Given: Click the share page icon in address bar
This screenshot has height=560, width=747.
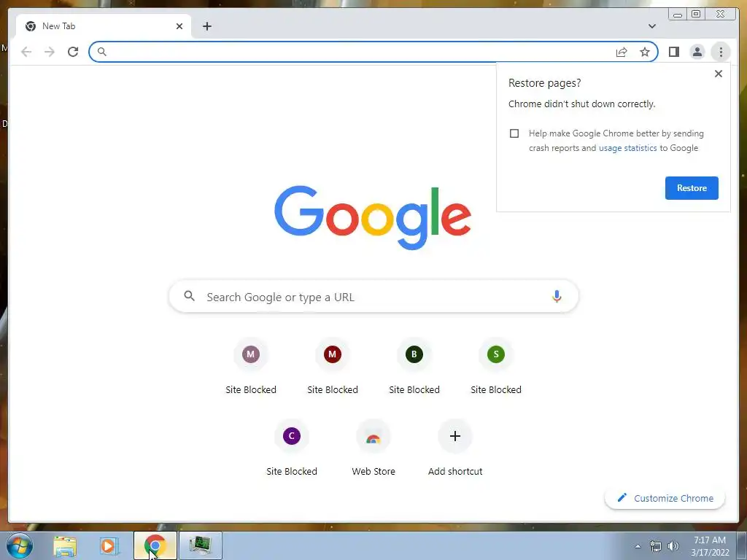Looking at the screenshot, I should [622, 52].
